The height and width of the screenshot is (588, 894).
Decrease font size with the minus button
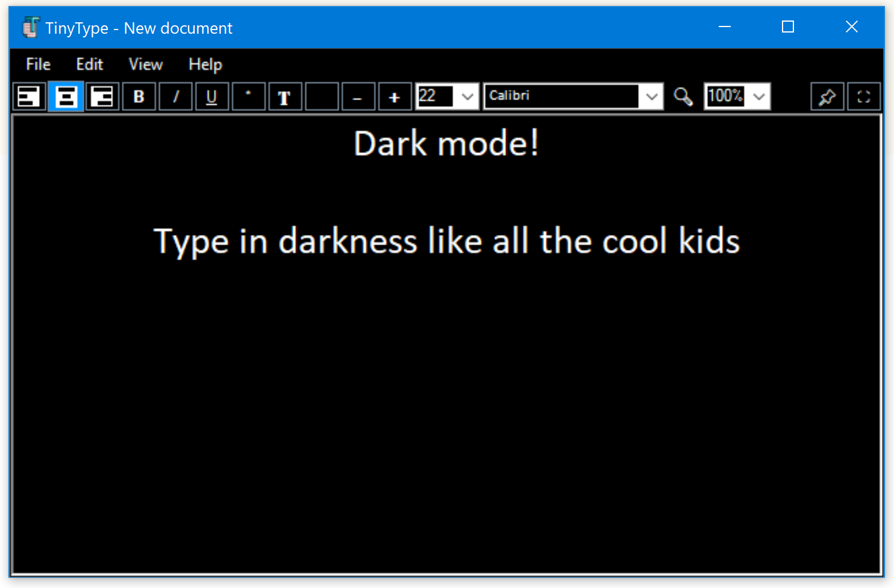(358, 96)
